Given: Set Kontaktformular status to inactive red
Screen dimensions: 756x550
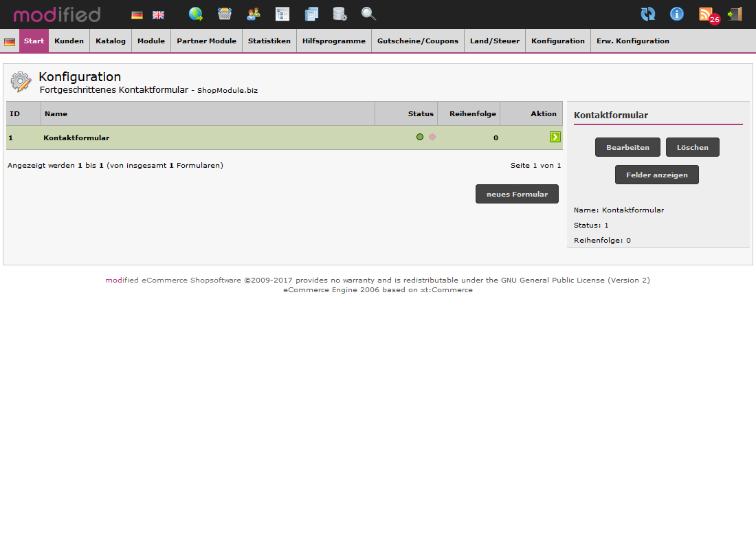Looking at the screenshot, I should point(432,137).
